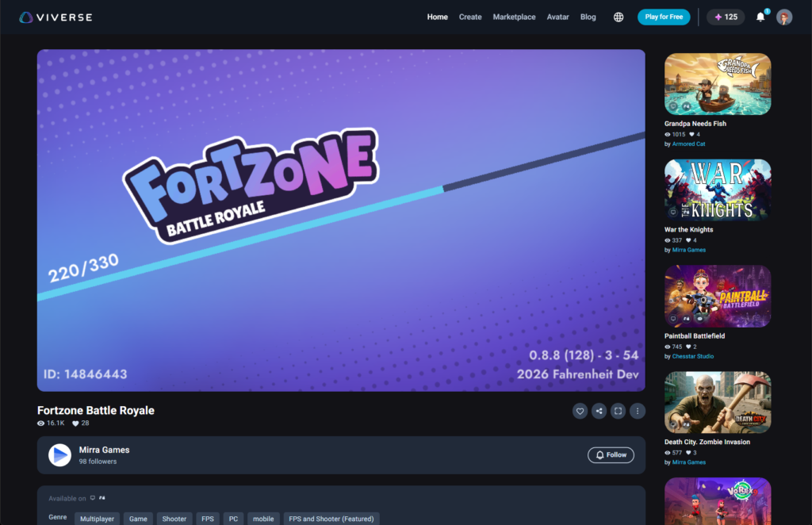Open the Avatar page
This screenshot has width=812, height=525.
[x=557, y=17]
